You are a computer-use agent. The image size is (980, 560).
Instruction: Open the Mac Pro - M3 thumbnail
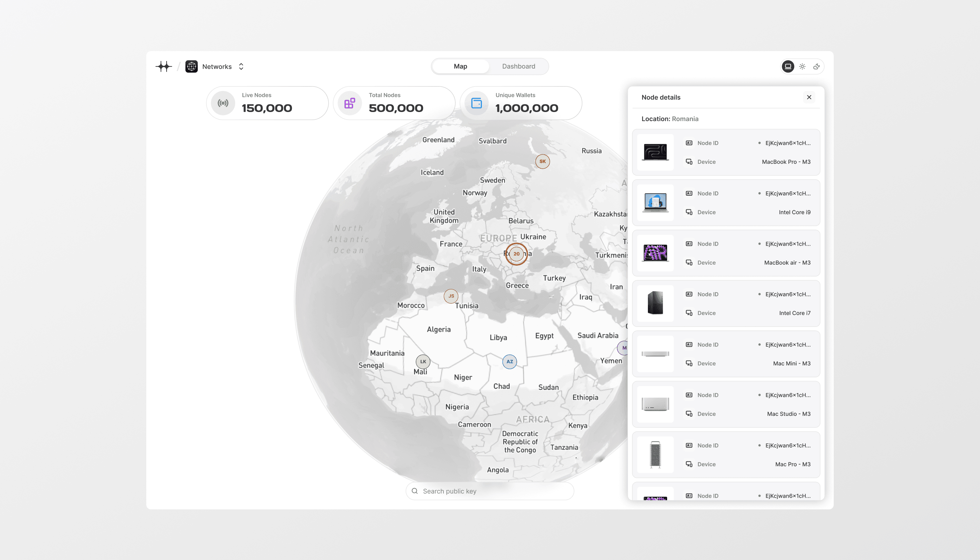pyautogui.click(x=656, y=455)
